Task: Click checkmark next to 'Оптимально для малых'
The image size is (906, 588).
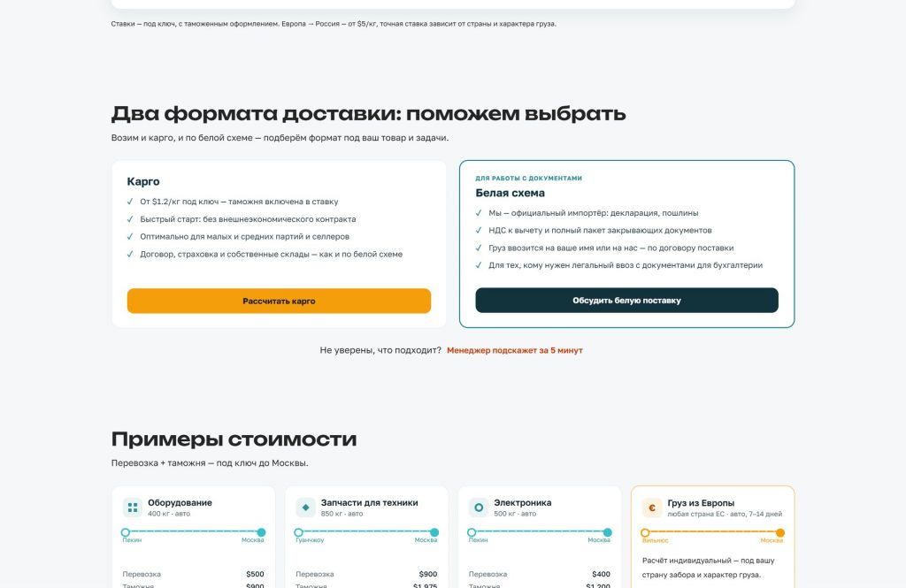Action: click(130, 236)
